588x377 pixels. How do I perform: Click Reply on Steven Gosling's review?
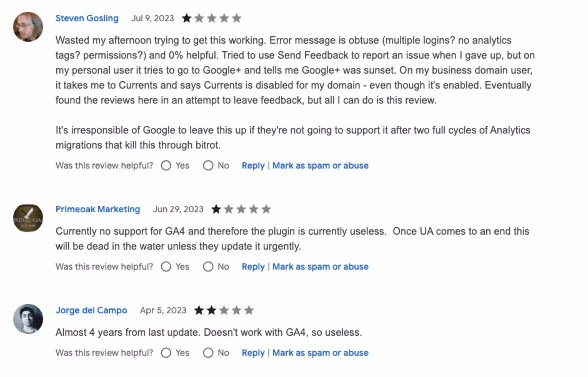coord(253,165)
